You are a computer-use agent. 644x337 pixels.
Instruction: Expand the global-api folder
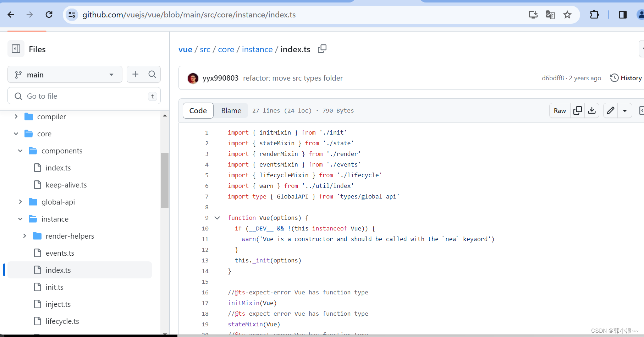[20, 202]
